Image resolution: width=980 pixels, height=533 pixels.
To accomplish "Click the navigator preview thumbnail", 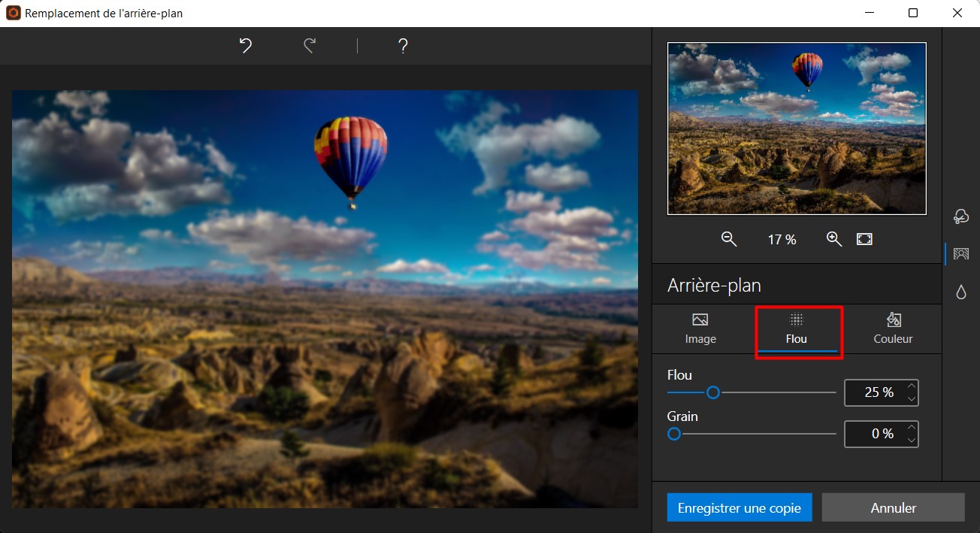I will coord(797,129).
